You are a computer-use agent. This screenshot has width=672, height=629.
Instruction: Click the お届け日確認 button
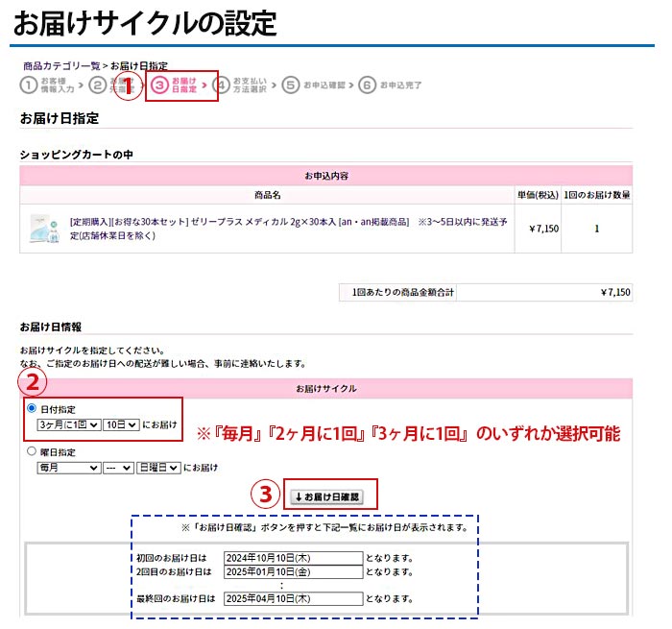(x=327, y=496)
